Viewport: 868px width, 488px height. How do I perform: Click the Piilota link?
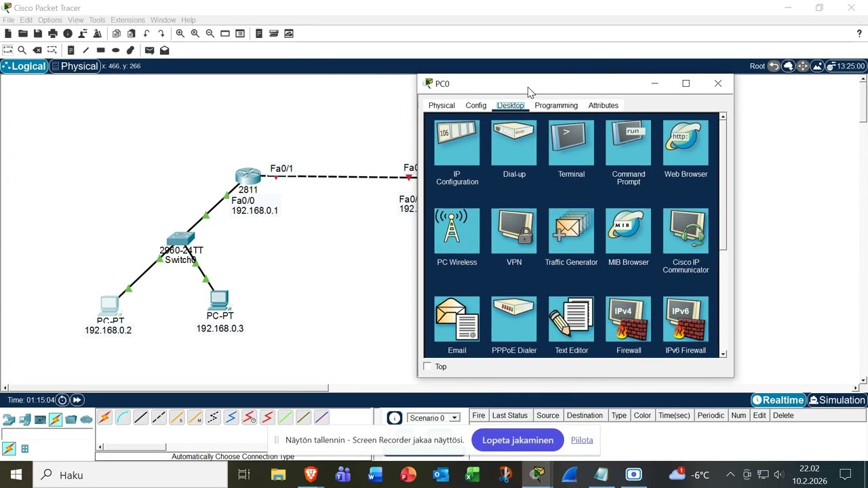coord(582,440)
